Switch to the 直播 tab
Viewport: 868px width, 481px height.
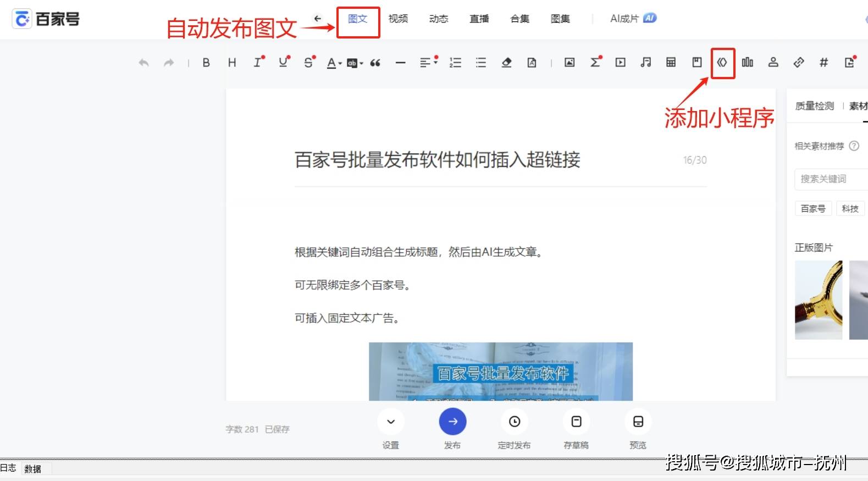coord(479,19)
